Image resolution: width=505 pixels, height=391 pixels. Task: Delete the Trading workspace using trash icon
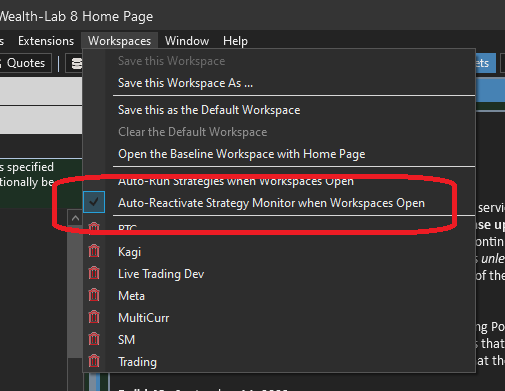coord(94,361)
